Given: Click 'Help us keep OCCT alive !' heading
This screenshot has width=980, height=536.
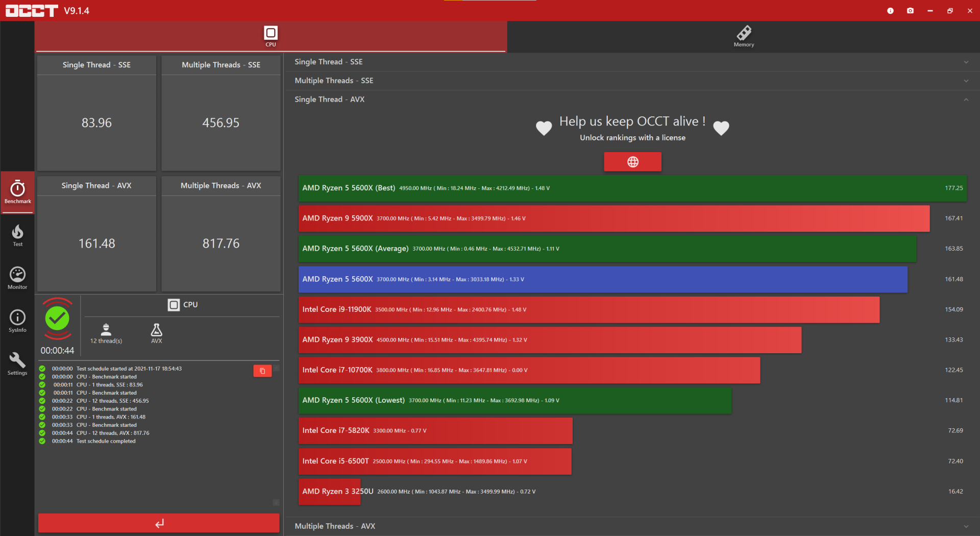Looking at the screenshot, I should tap(632, 121).
